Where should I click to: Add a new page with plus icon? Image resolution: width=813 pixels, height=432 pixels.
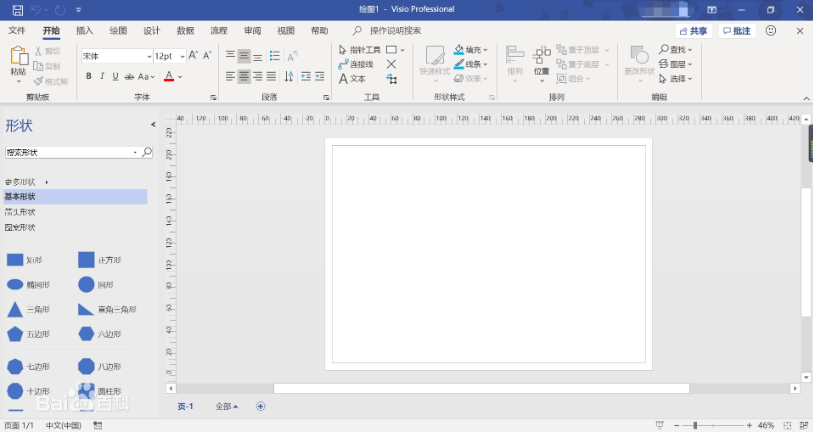pyautogui.click(x=261, y=406)
